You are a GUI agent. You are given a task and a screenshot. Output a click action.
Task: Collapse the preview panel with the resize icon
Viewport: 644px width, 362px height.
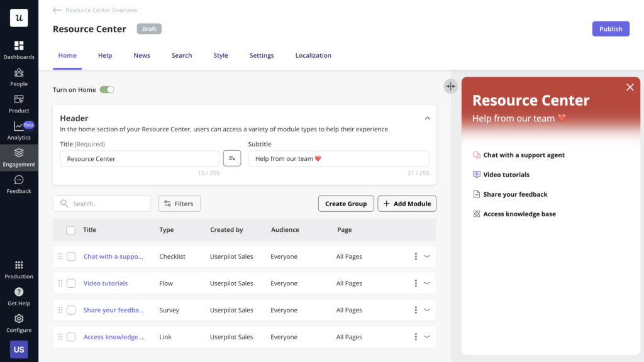click(x=450, y=86)
